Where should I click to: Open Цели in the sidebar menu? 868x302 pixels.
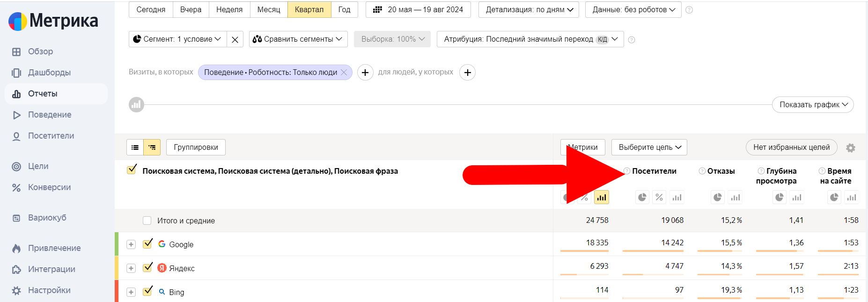click(x=38, y=166)
